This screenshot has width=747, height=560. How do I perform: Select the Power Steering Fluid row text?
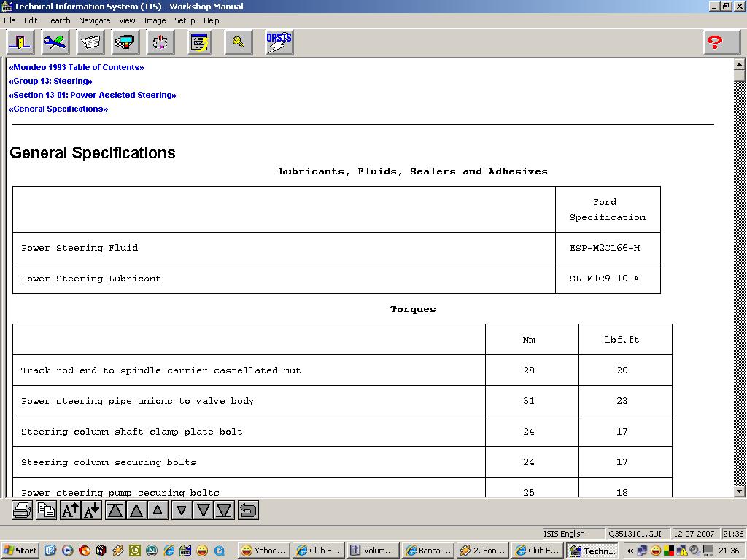pos(80,248)
